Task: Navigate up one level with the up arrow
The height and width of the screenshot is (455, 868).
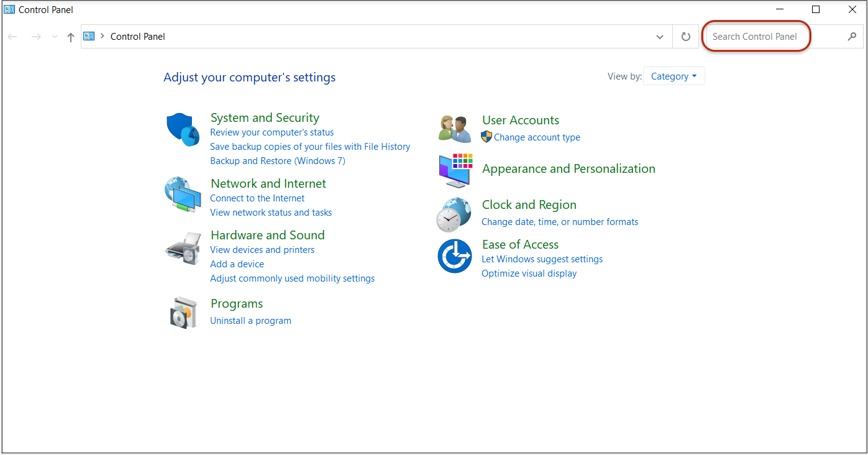Action: [70, 36]
